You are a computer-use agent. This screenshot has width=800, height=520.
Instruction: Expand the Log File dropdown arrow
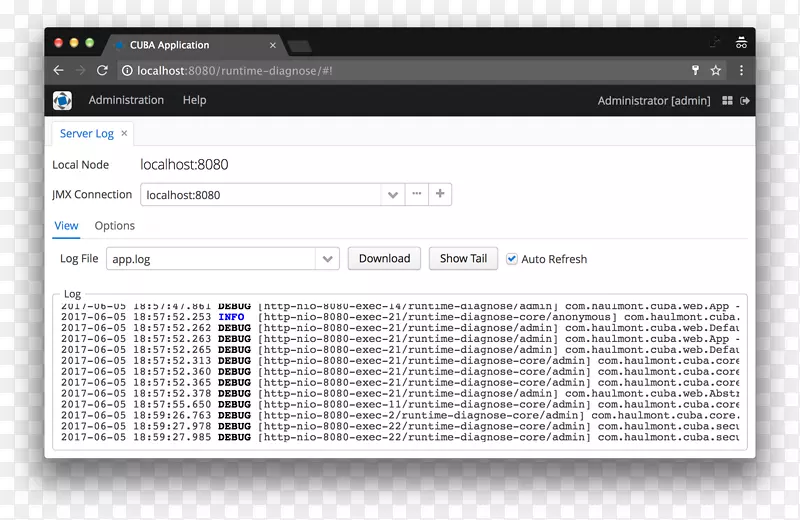point(327,259)
